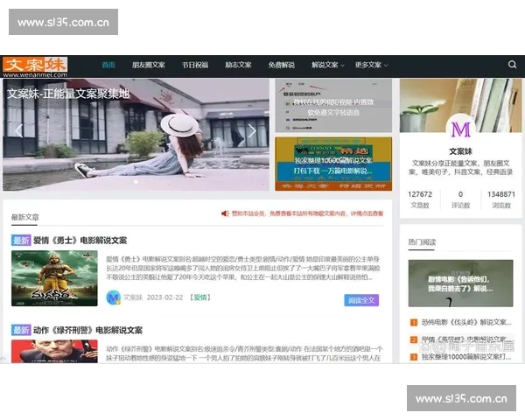Click the red announcement speaker icon
The height and width of the screenshot is (420, 525).
225,213
